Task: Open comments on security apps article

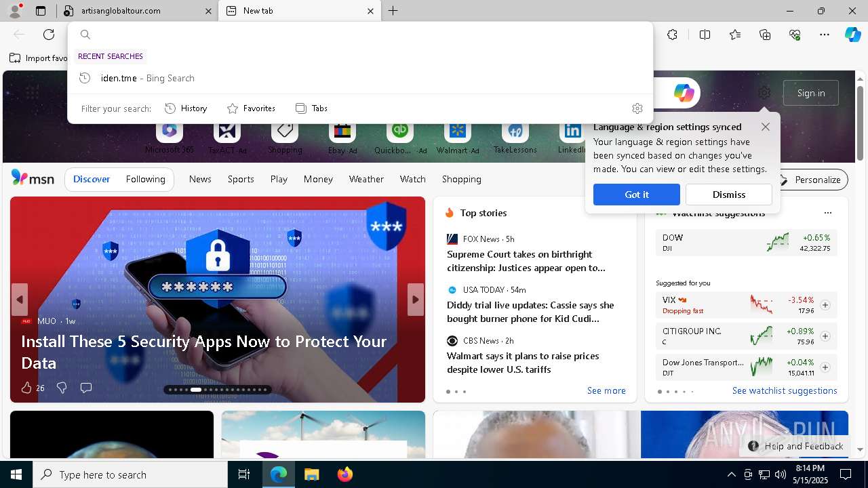Action: 86,388
